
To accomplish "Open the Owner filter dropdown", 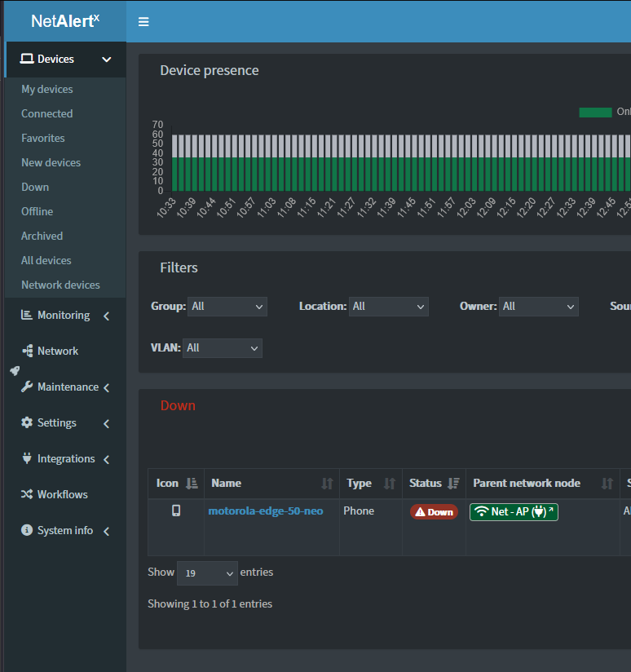I will click(538, 307).
